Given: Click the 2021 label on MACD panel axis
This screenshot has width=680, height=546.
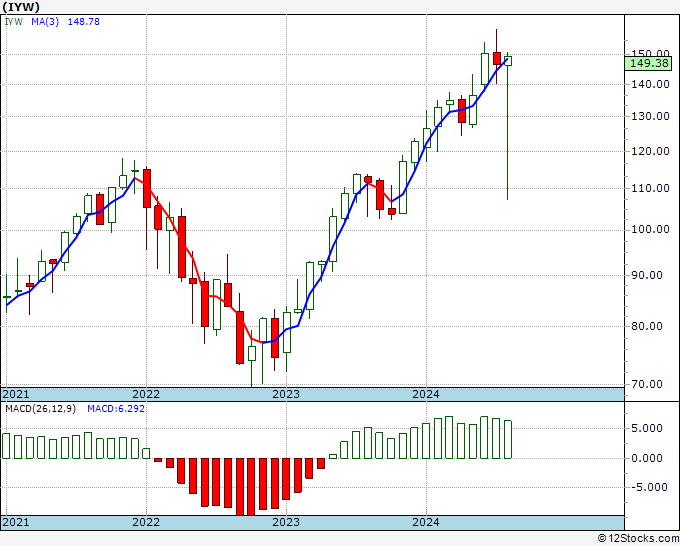Looking at the screenshot, I should click(16, 522).
